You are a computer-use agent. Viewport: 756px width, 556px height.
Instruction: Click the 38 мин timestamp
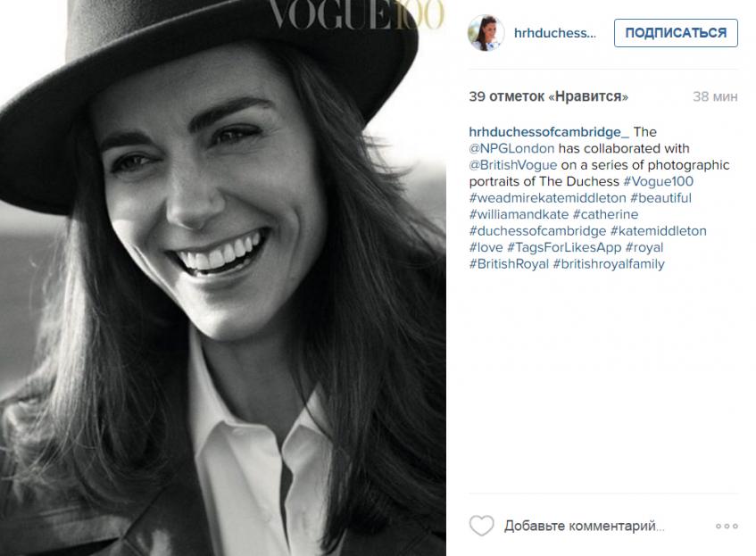[x=714, y=96]
